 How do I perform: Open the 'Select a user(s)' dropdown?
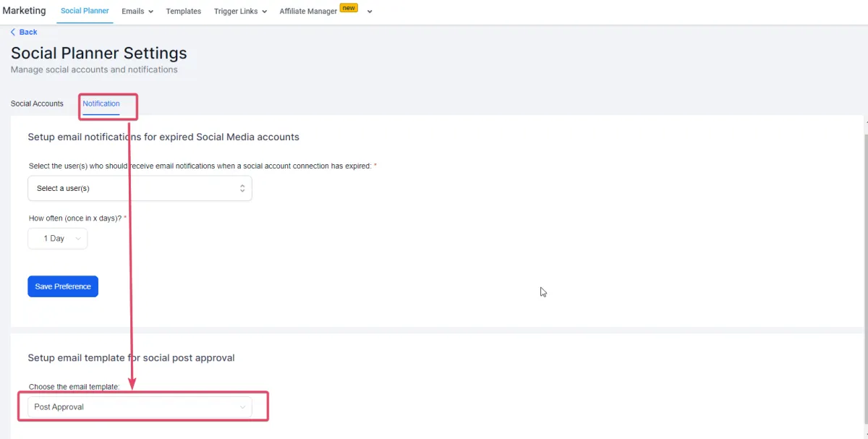(140, 188)
